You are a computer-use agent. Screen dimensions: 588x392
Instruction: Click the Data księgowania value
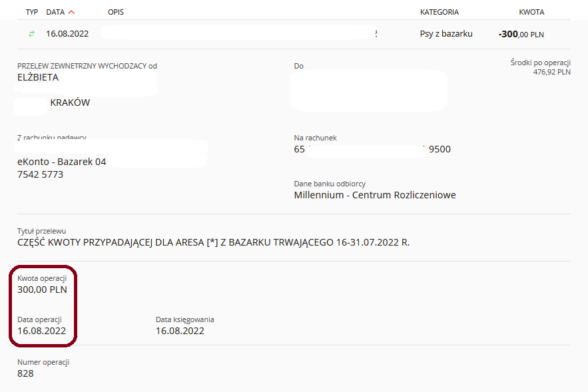pyautogui.click(x=180, y=331)
